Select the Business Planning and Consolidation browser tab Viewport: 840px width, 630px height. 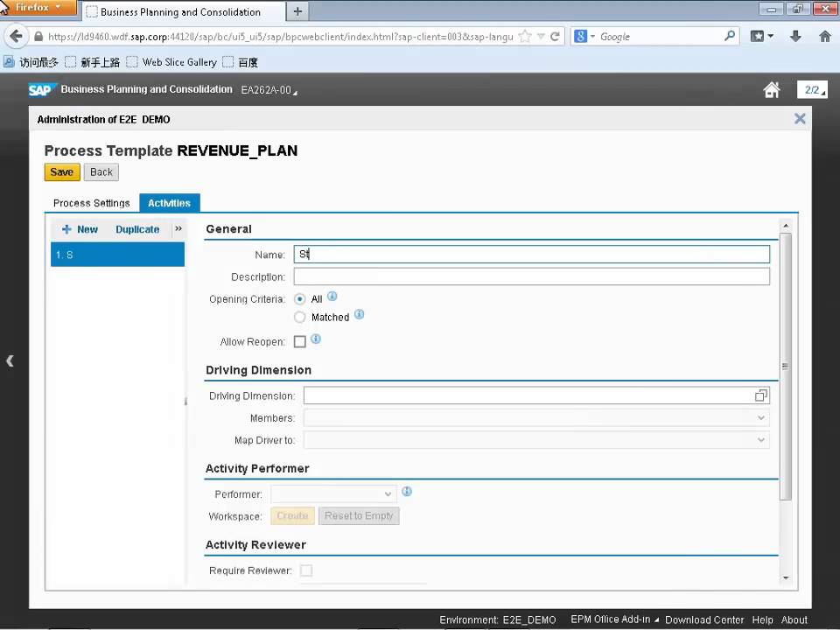[x=183, y=11]
